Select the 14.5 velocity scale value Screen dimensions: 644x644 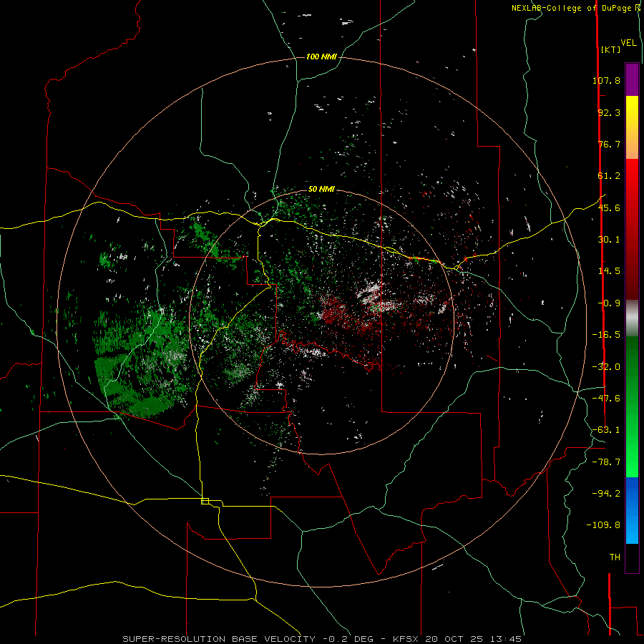[609, 271]
